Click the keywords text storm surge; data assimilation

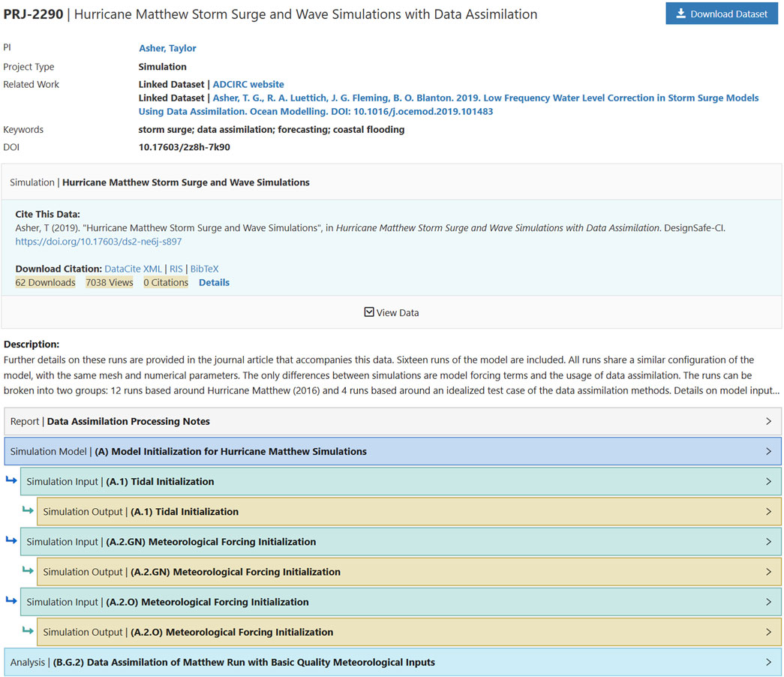(272, 130)
